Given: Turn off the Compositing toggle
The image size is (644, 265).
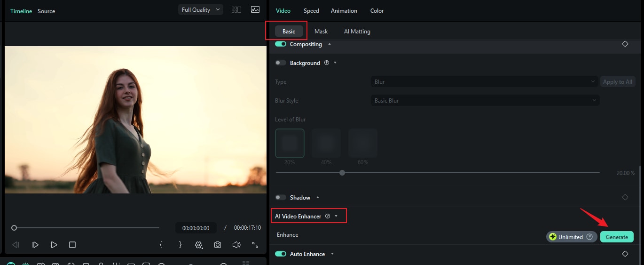Looking at the screenshot, I should [281, 44].
